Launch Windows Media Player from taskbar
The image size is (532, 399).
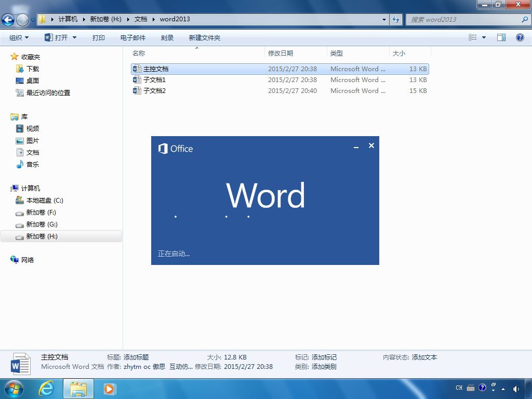click(109, 389)
